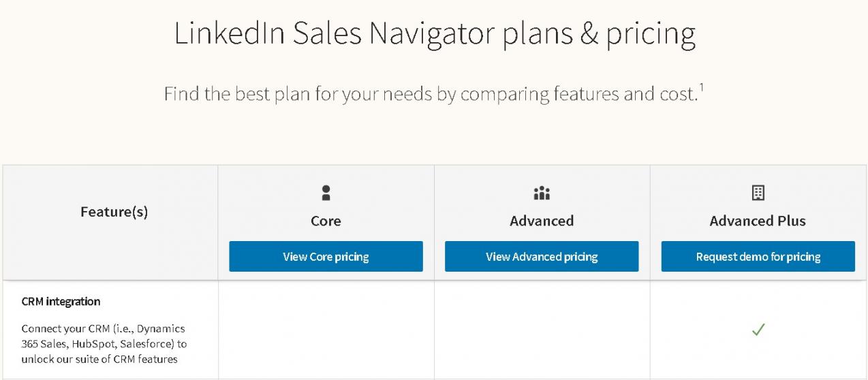Click the CRM integration feature title
The height and width of the screenshot is (380, 868).
point(61,302)
